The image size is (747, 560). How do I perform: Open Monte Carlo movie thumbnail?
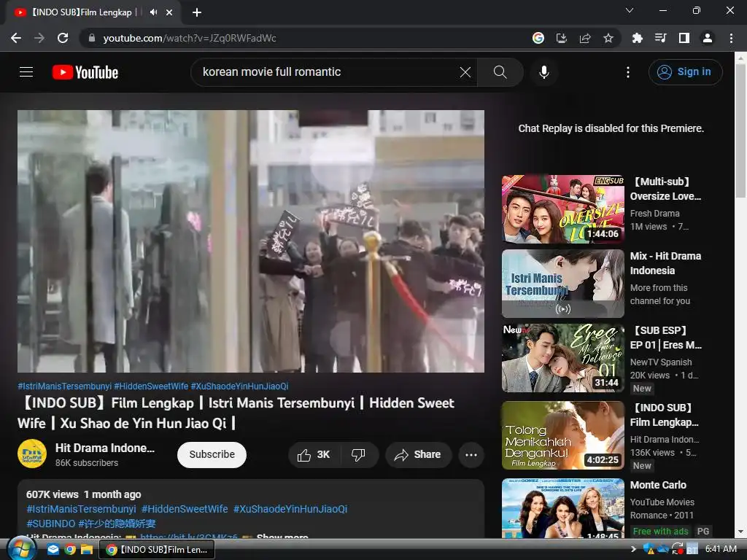[x=562, y=508]
